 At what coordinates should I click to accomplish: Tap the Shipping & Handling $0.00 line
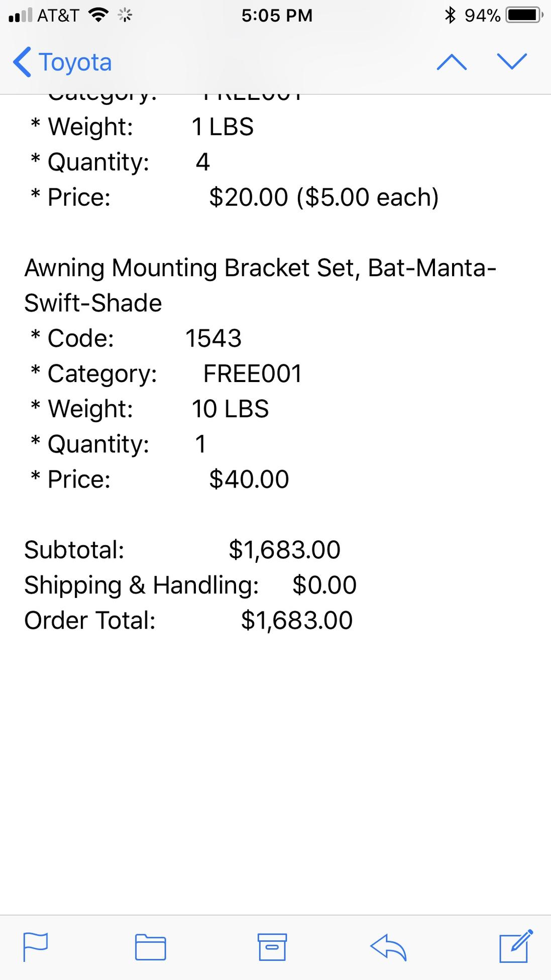(190, 585)
